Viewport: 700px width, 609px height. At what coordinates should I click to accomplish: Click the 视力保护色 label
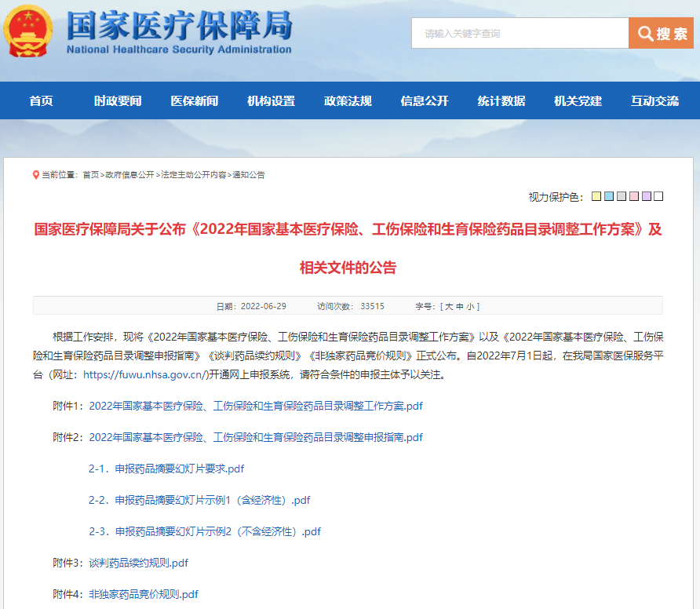[556, 197]
